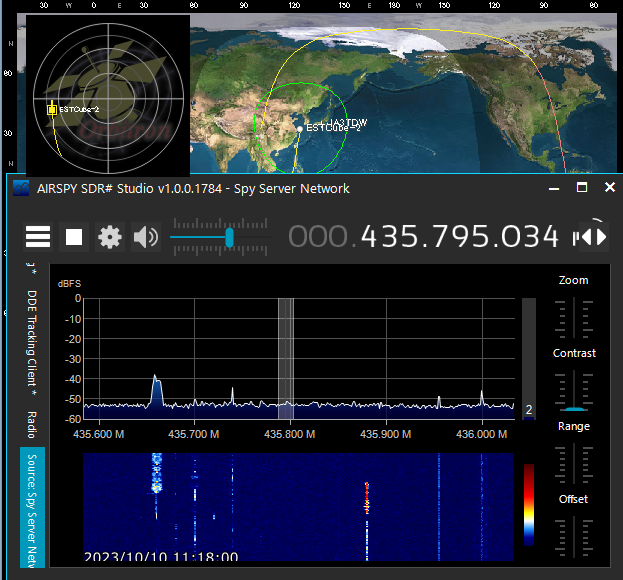Click the waterfall color gradient bar
This screenshot has height=580, width=623.
(529, 505)
